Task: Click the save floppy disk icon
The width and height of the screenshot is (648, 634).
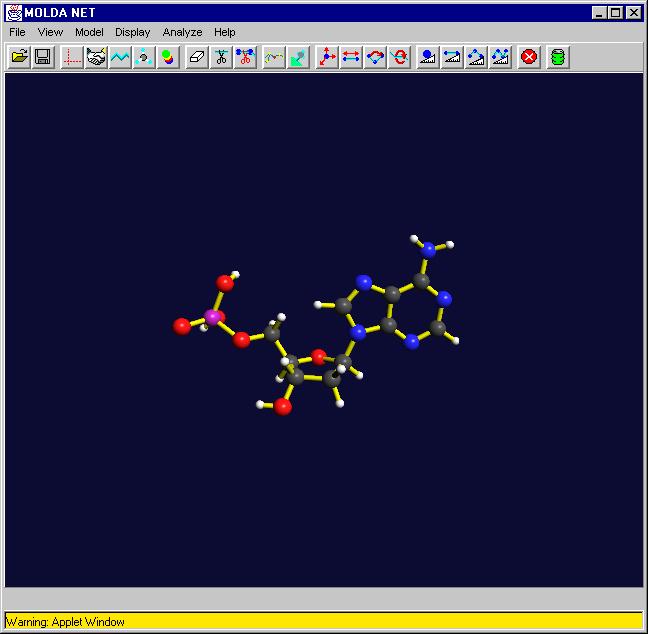Action: point(43,57)
